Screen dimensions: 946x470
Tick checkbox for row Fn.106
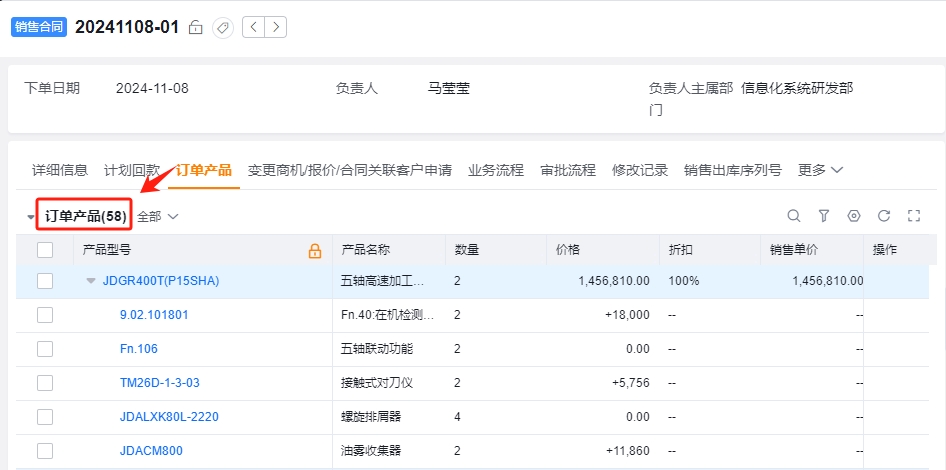tap(45, 349)
